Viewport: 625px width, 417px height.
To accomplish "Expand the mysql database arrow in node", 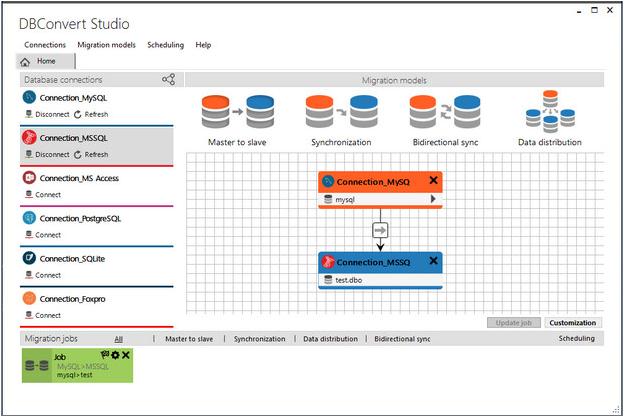I will coord(433,199).
